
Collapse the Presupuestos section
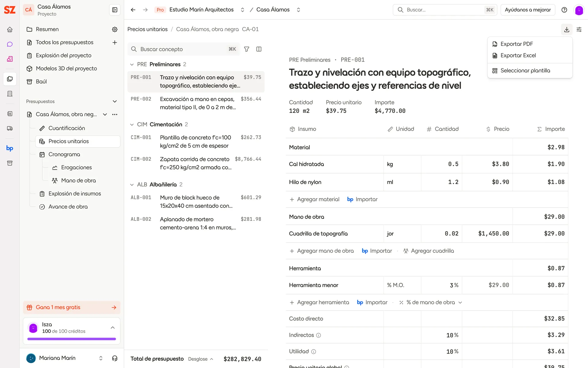115,102
